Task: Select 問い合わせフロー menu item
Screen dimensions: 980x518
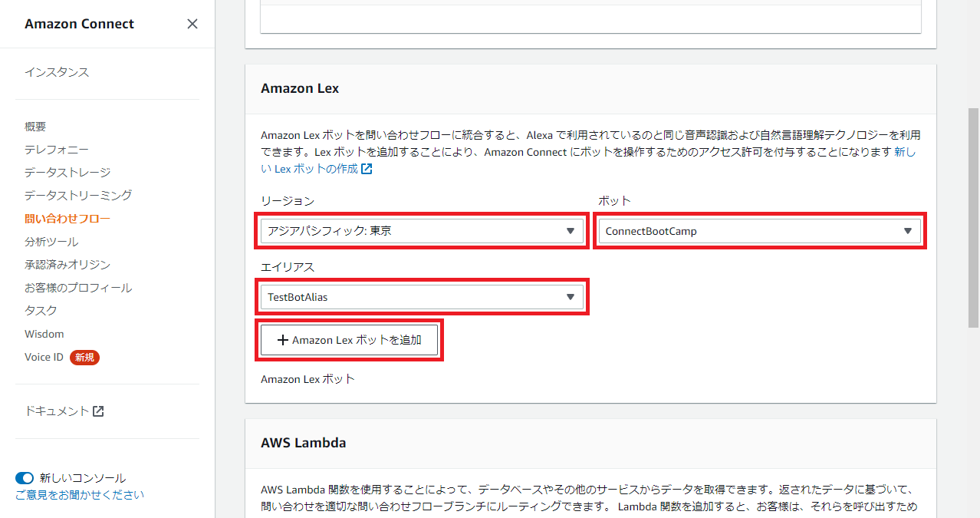Action: pos(67,219)
